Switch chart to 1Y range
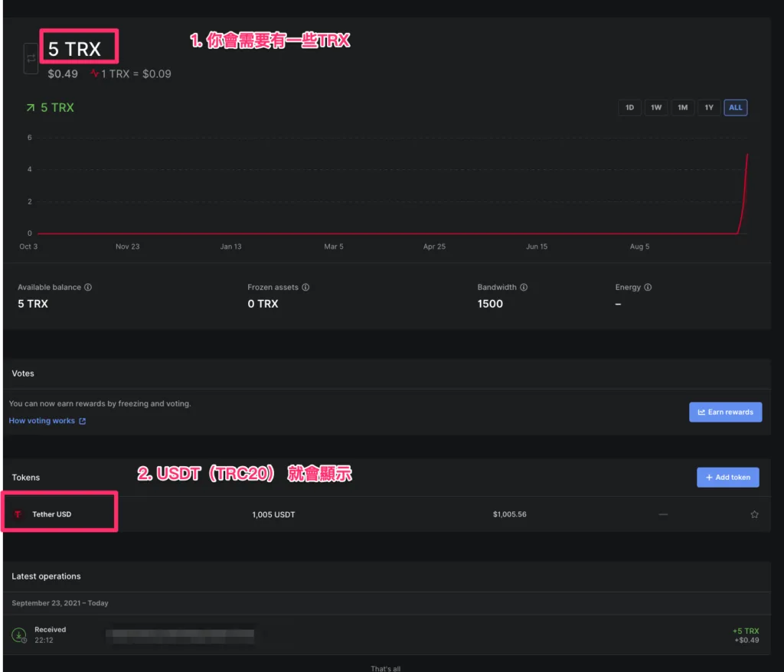The width and height of the screenshot is (784, 672). (709, 108)
